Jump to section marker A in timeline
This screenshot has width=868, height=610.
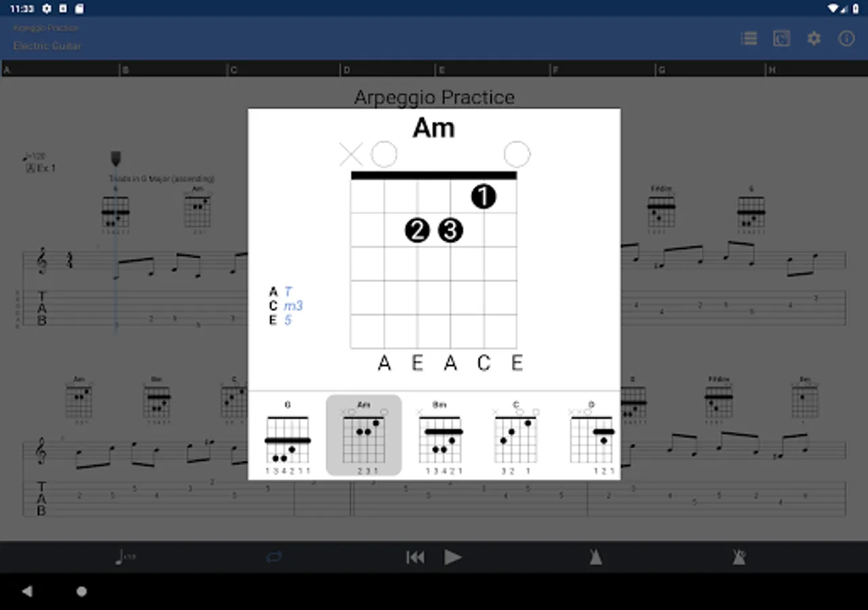7,69
